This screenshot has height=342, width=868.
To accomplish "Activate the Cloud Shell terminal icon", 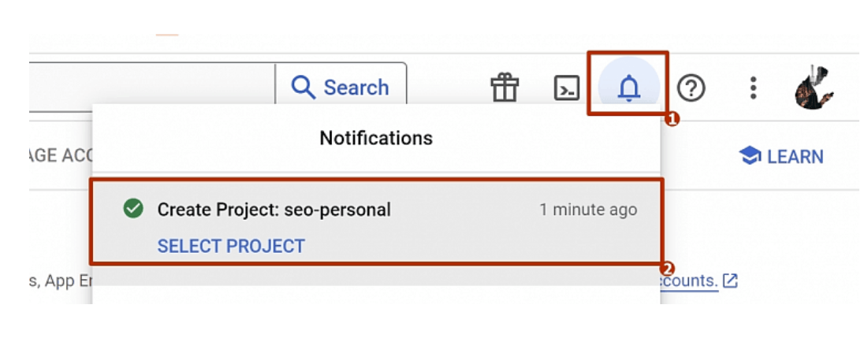I will (x=567, y=87).
